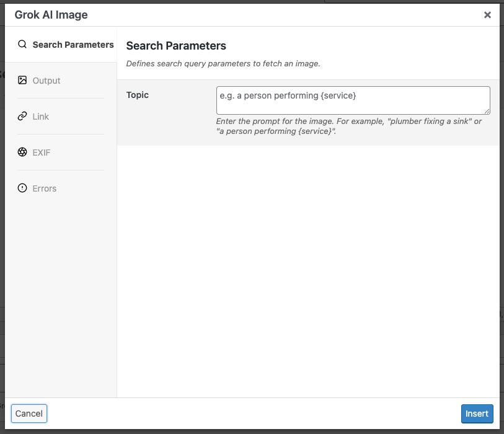Click the 'Enter the prompt for the image' hint
The height and width of the screenshot is (434, 504).
coord(349,126)
